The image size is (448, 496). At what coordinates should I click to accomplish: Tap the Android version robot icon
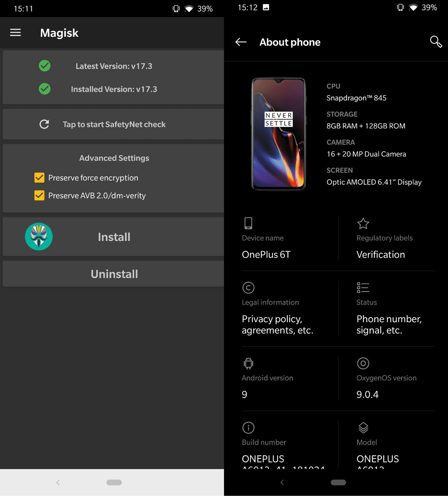coord(248,363)
